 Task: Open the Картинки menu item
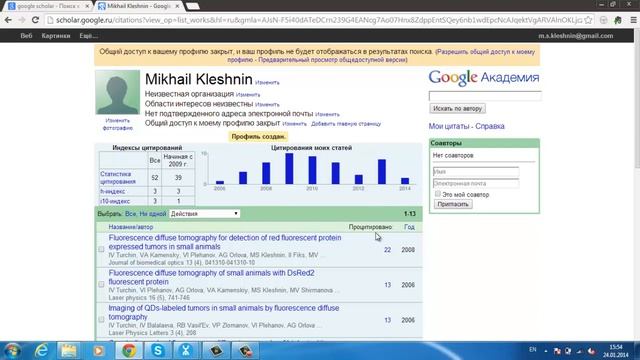coord(56,36)
